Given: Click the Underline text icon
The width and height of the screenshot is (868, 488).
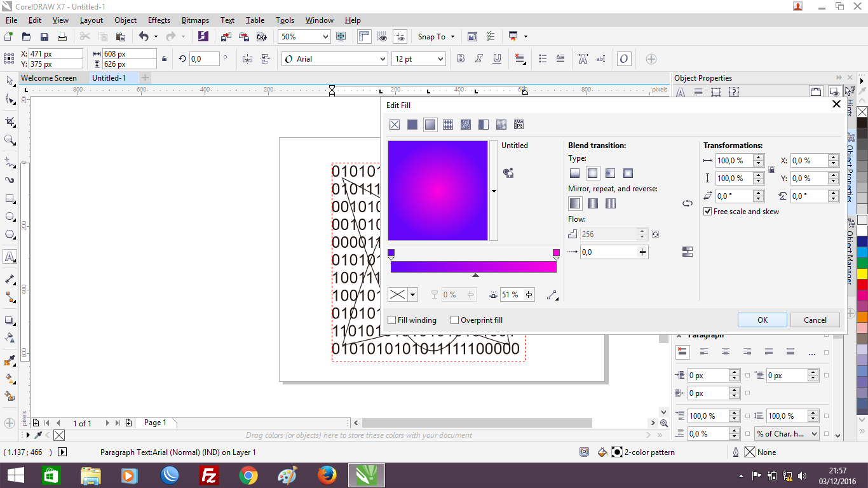Looking at the screenshot, I should pyautogui.click(x=497, y=59).
